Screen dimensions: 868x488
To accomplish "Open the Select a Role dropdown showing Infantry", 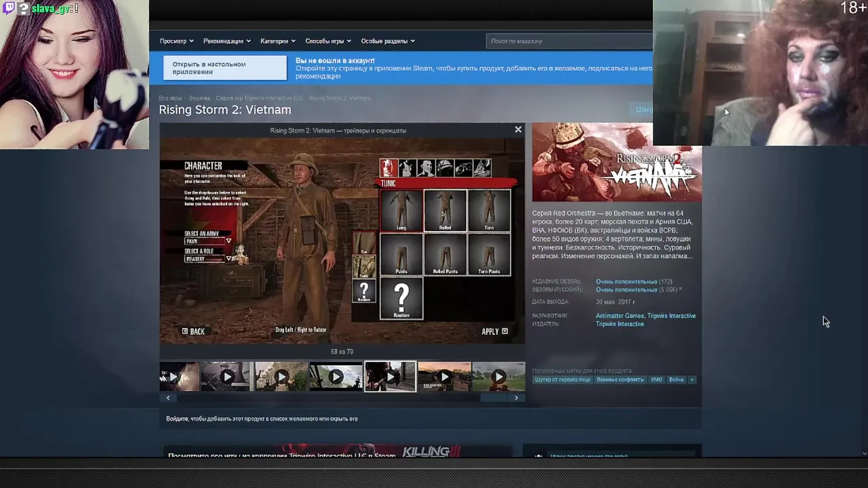I will pos(208,258).
